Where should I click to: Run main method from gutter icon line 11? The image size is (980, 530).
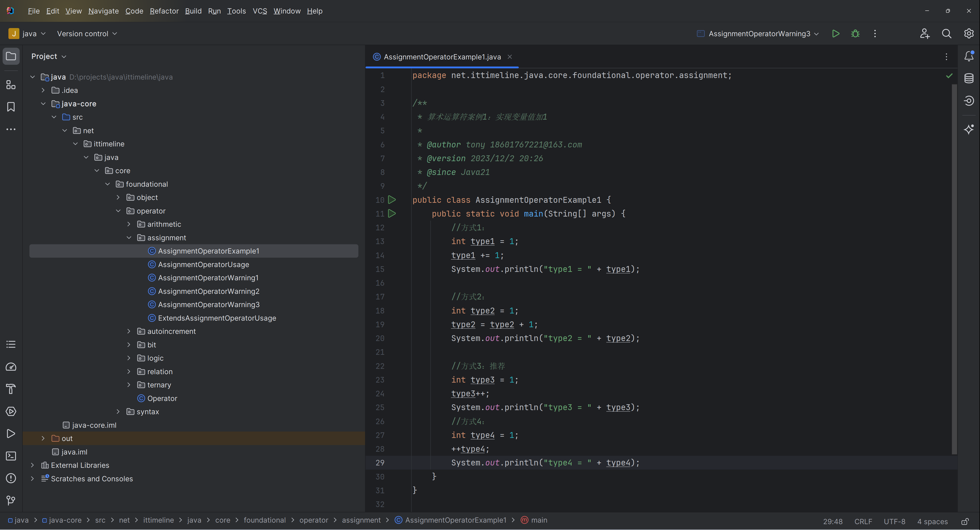(x=392, y=213)
